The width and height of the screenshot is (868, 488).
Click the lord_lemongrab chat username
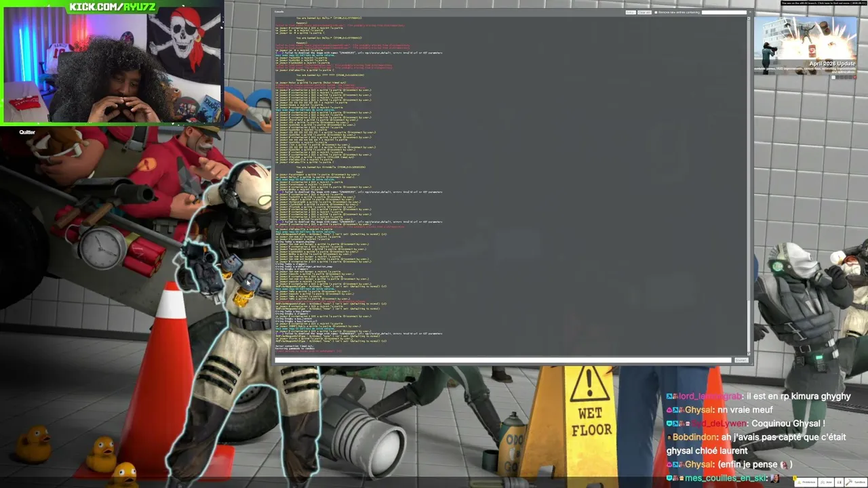coord(709,396)
